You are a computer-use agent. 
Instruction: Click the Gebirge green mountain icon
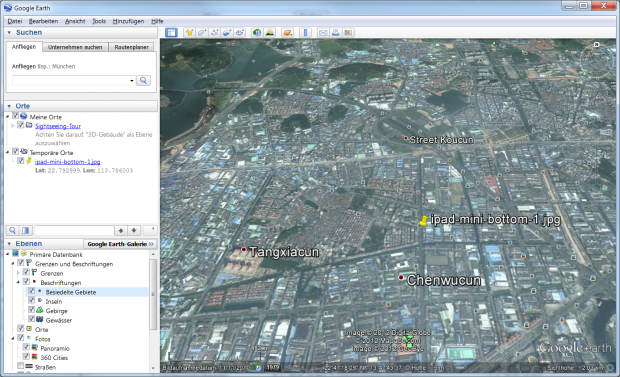pos(40,310)
